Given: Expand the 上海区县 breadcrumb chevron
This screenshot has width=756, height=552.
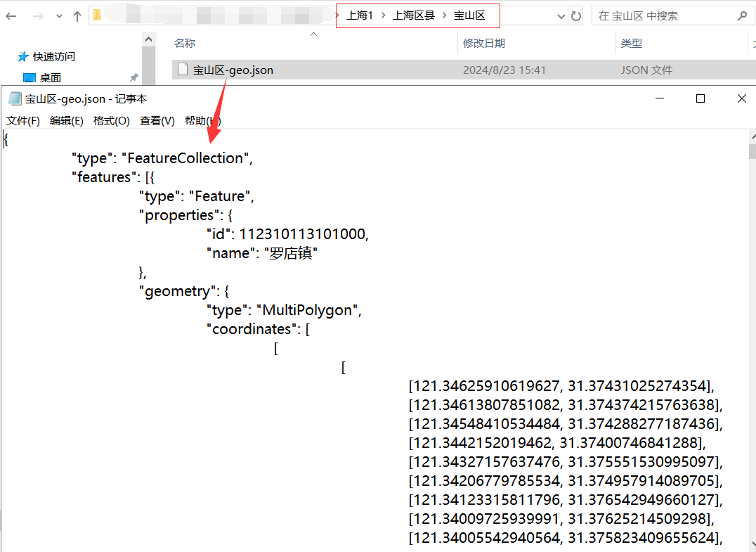Looking at the screenshot, I should click(445, 15).
